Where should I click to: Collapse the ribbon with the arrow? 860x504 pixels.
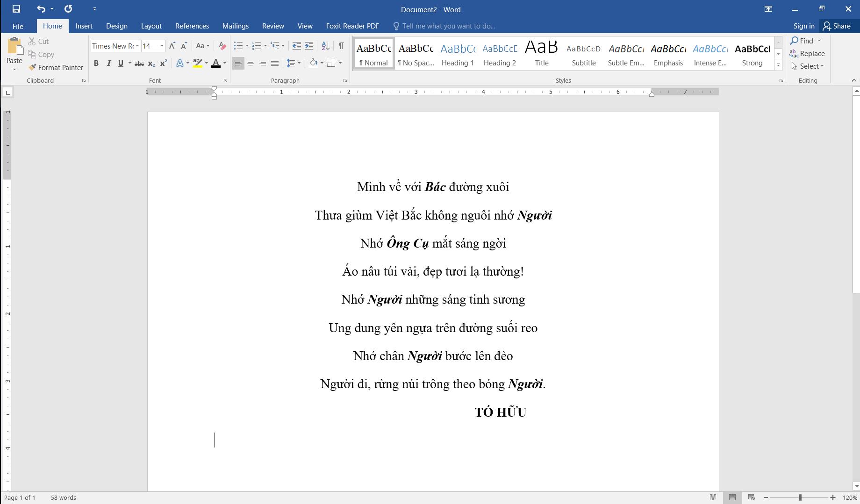click(854, 81)
